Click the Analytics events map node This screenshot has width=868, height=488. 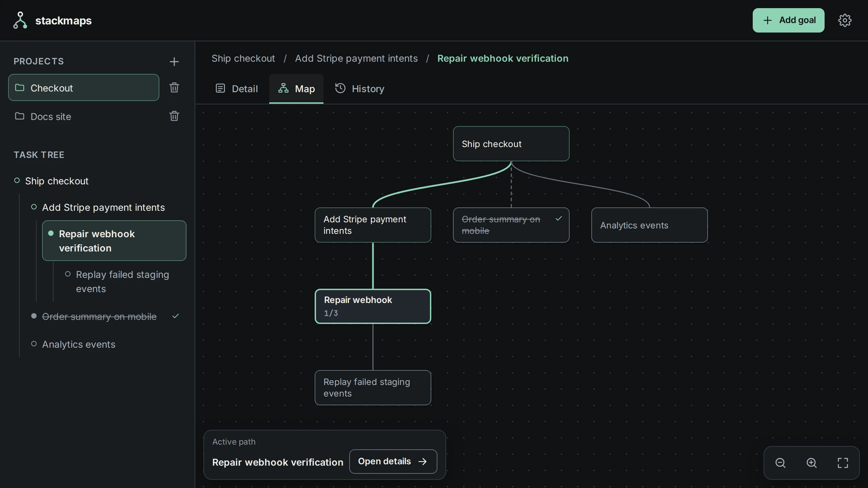coord(649,225)
